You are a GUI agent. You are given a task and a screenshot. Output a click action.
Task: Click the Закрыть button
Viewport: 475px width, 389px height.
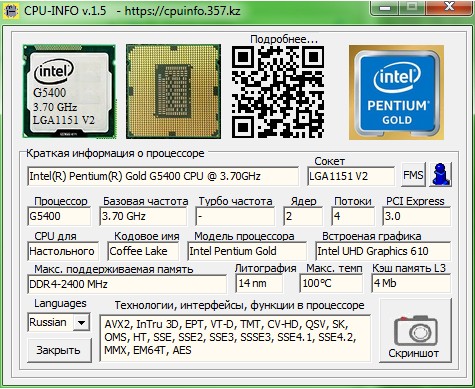tap(59, 350)
